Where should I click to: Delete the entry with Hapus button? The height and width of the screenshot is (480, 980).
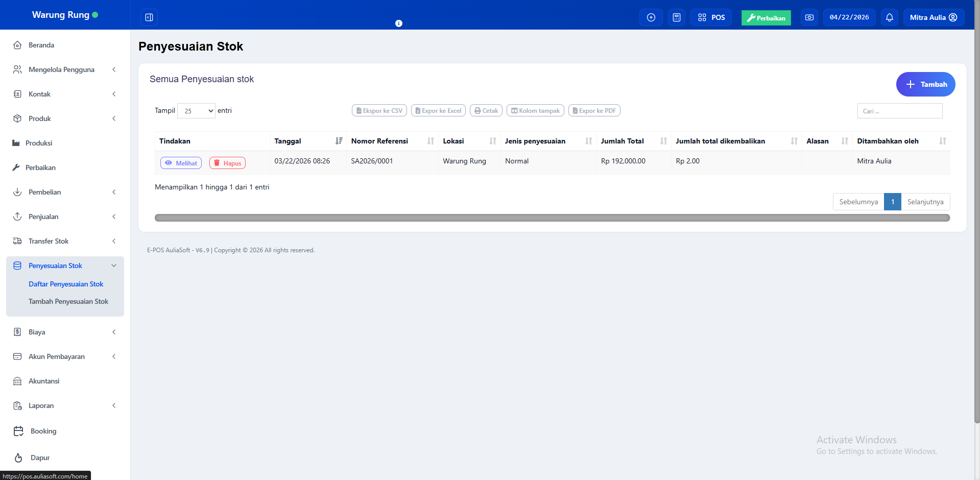[x=227, y=163]
